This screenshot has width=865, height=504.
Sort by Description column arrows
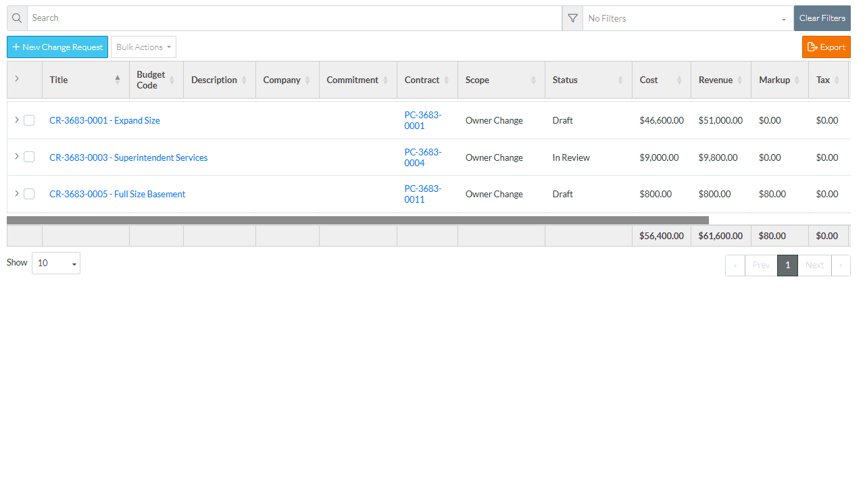[244, 80]
